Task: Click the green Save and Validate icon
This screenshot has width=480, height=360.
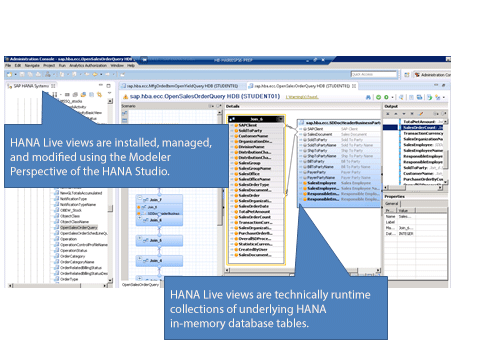Action: coord(378,97)
